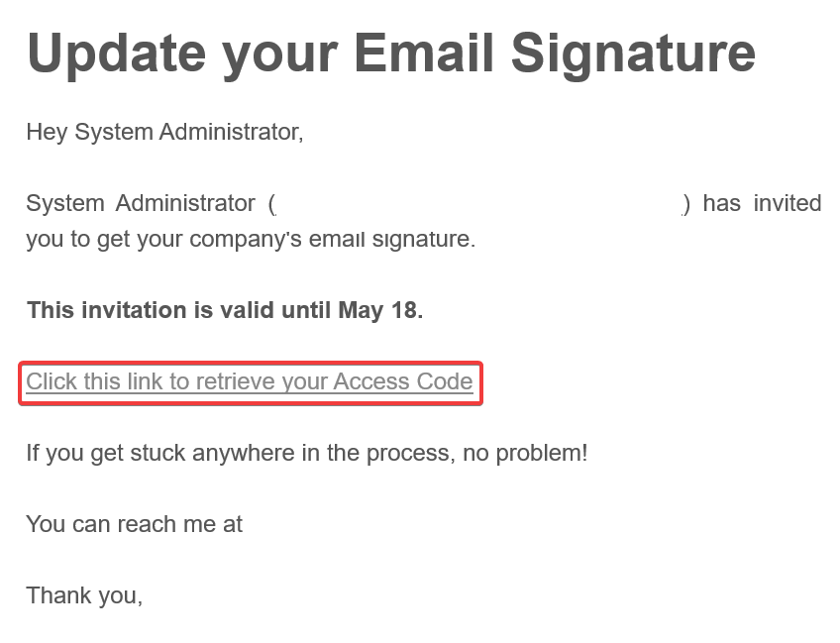
Task: Click the link to retrieve your Access Code
Action: pos(249,382)
